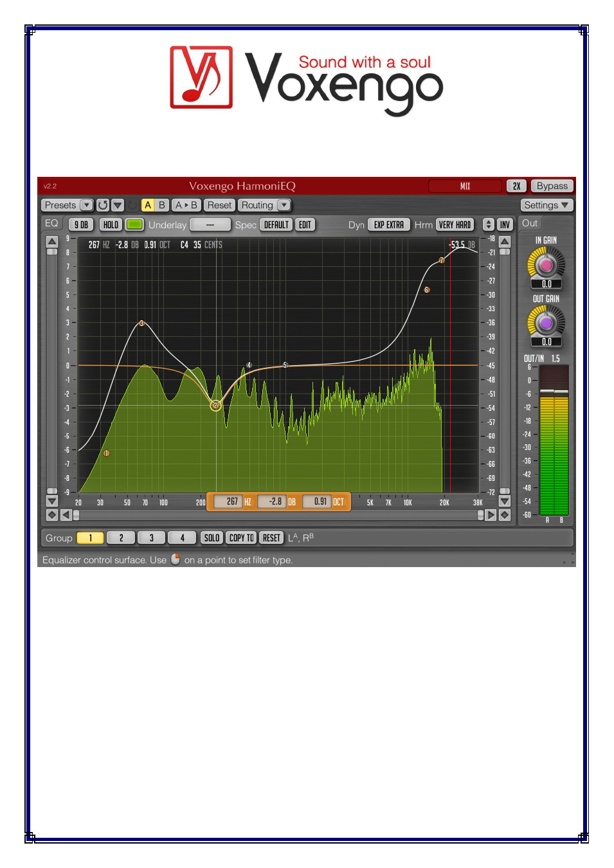The width and height of the screenshot is (614, 868).
Task: Click the right spectrum scale up arrow
Action: 505,242
